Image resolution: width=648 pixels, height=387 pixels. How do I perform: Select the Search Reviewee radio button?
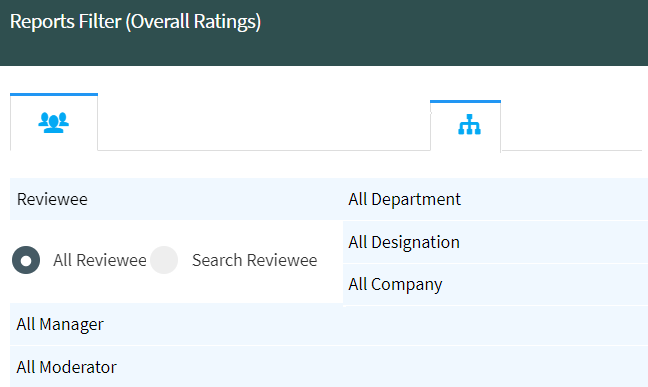(164, 260)
